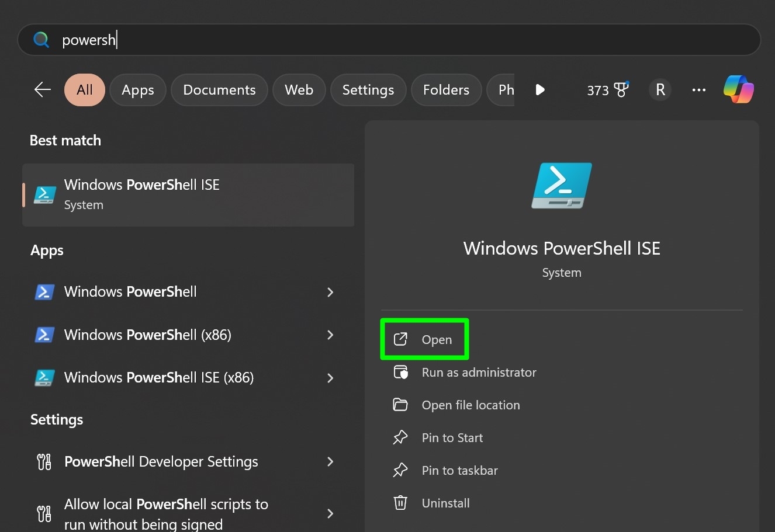Open PowerShell Developer Settings result
The width and height of the screenshot is (775, 532).
click(x=188, y=461)
